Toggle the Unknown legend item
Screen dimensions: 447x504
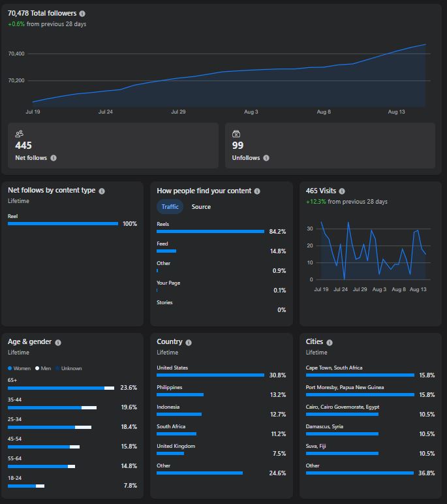(x=69, y=368)
